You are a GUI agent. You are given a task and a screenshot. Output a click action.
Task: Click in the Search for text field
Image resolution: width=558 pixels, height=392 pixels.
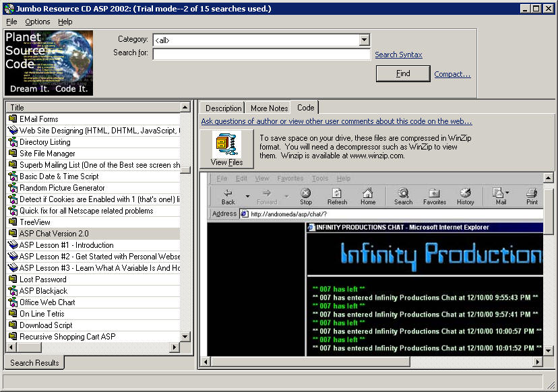click(x=261, y=54)
